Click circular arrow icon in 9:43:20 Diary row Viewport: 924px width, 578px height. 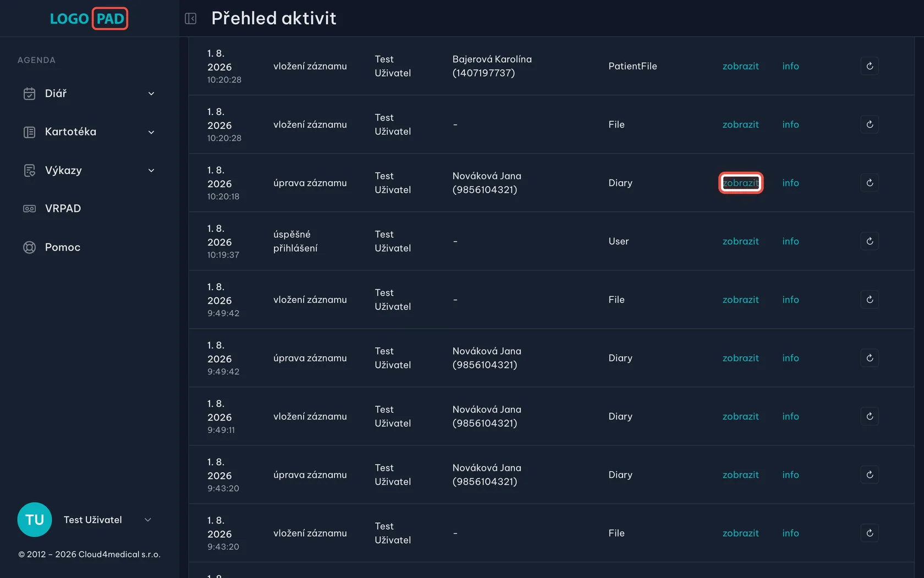[870, 475]
